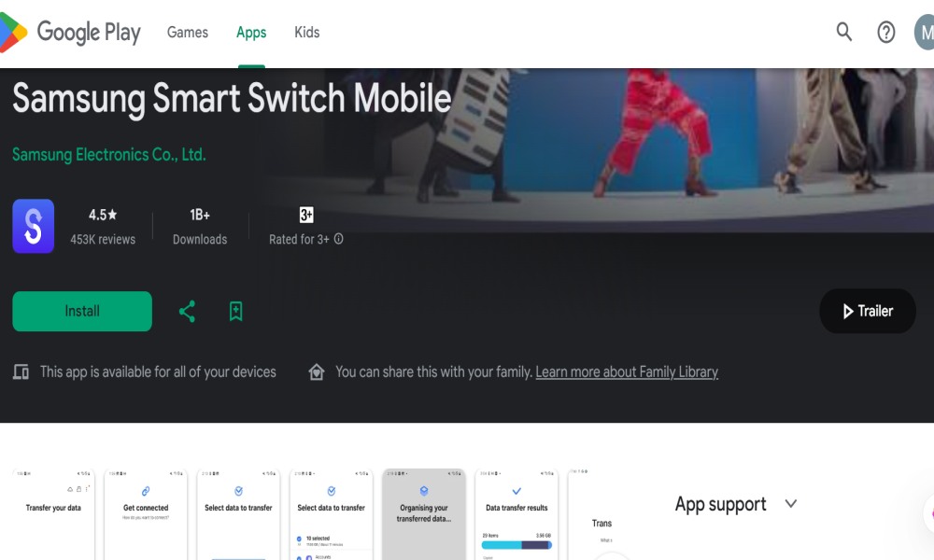
Task: View the 4.5 star rating
Action: [103, 215]
